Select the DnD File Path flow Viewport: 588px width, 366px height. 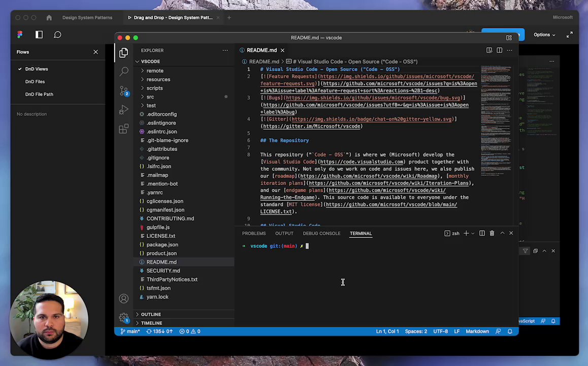(39, 95)
